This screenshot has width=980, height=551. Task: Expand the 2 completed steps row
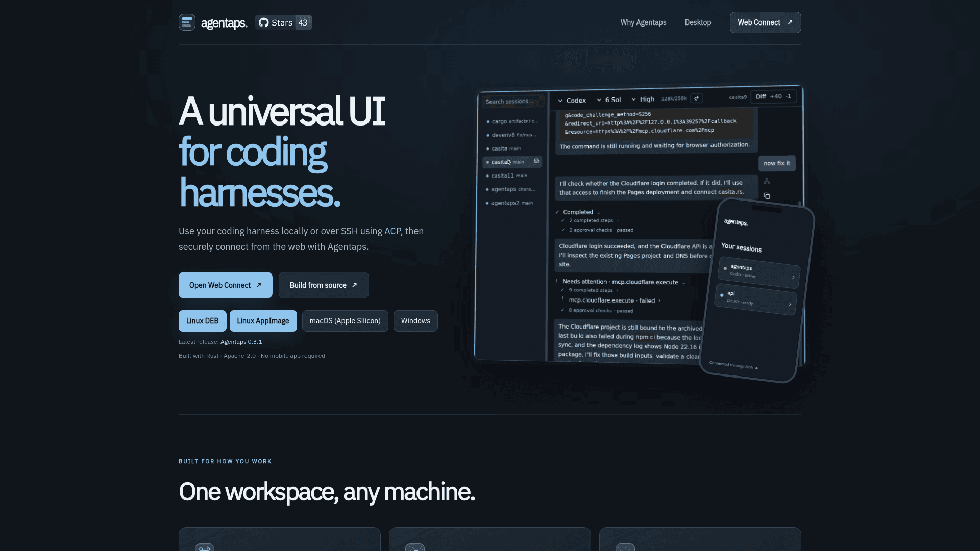point(591,221)
